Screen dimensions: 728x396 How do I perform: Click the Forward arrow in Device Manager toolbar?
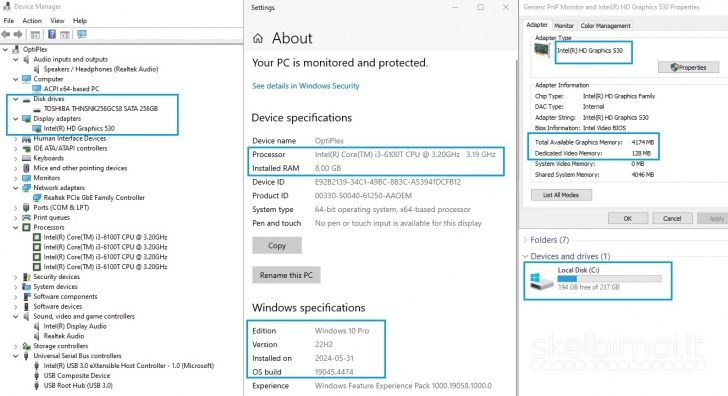point(18,34)
